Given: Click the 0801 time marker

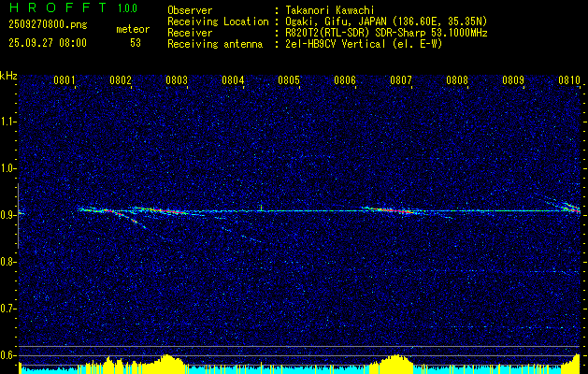Looking at the screenshot, I should coord(65,79).
